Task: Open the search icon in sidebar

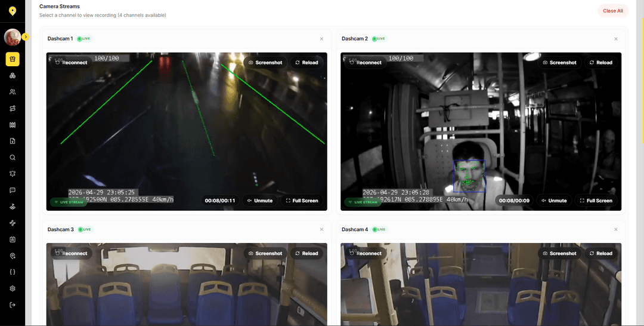Action: click(x=13, y=158)
